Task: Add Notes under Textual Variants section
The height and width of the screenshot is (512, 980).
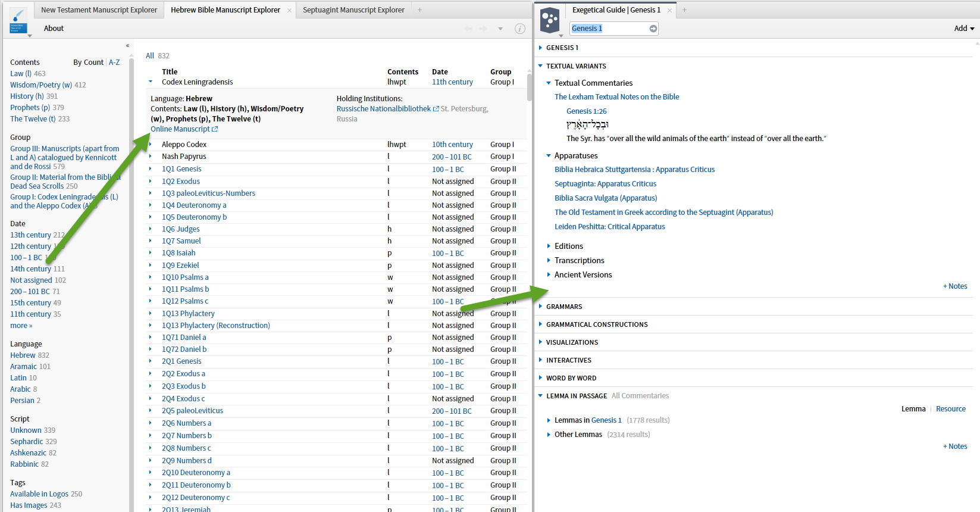Action: 955,286
